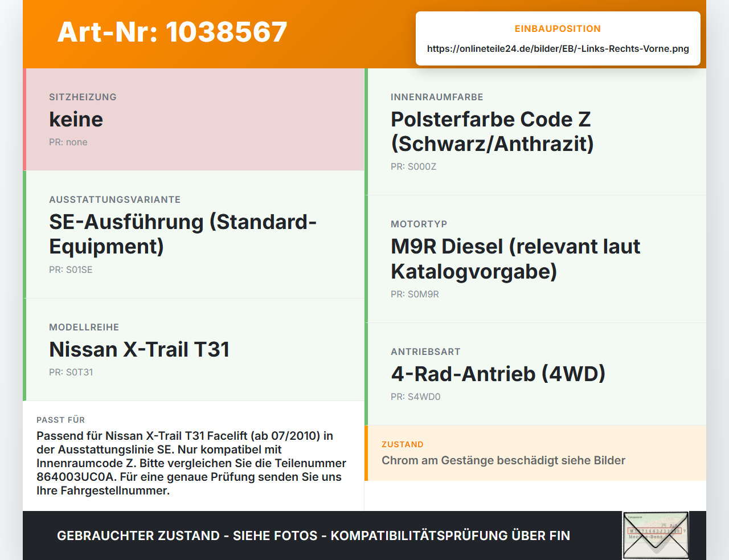Screen dimensions: 729x560
Task: Click the INNENRAUMFARBE label
Action: [437, 97]
